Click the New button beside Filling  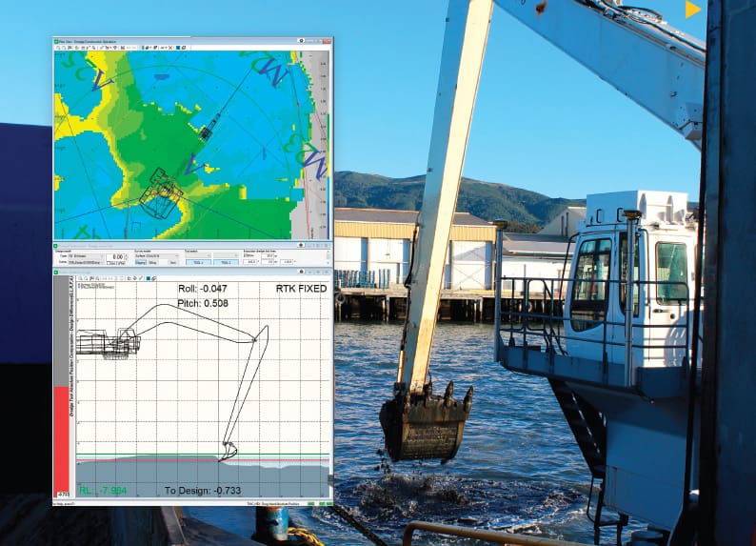171,262
